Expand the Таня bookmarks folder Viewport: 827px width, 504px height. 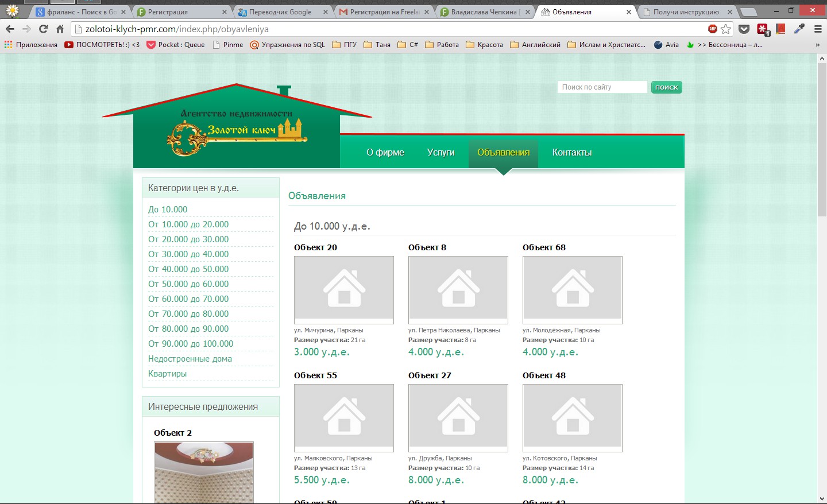(377, 45)
